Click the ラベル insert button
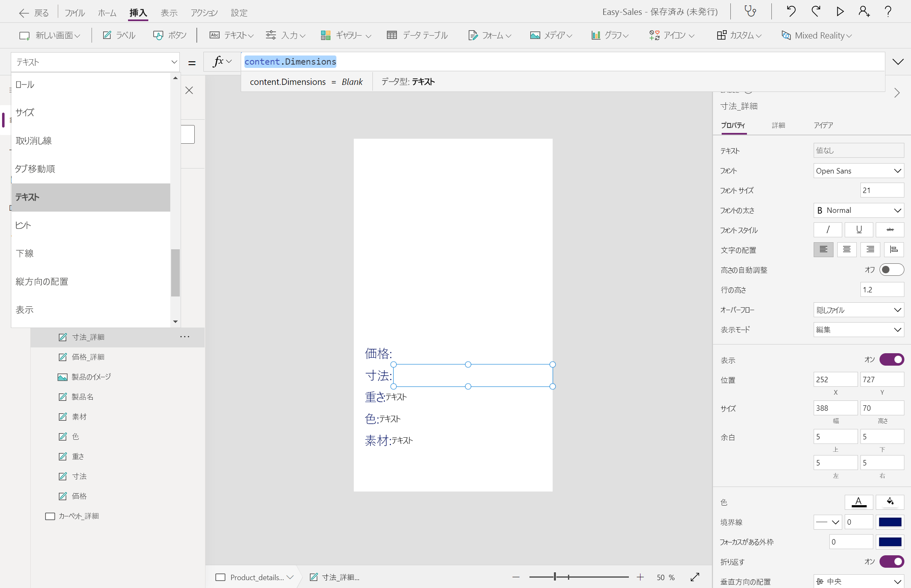 pyautogui.click(x=119, y=36)
